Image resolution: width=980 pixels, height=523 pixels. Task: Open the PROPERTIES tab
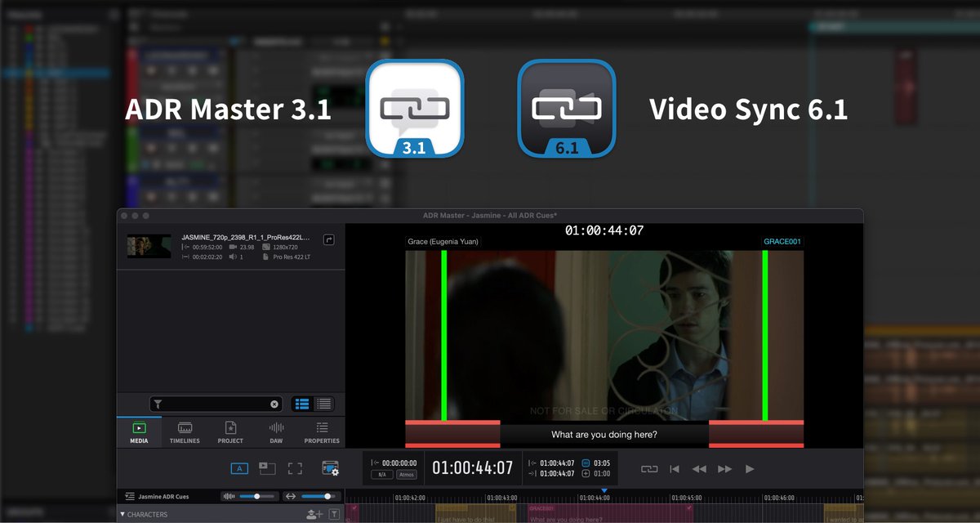(x=321, y=431)
